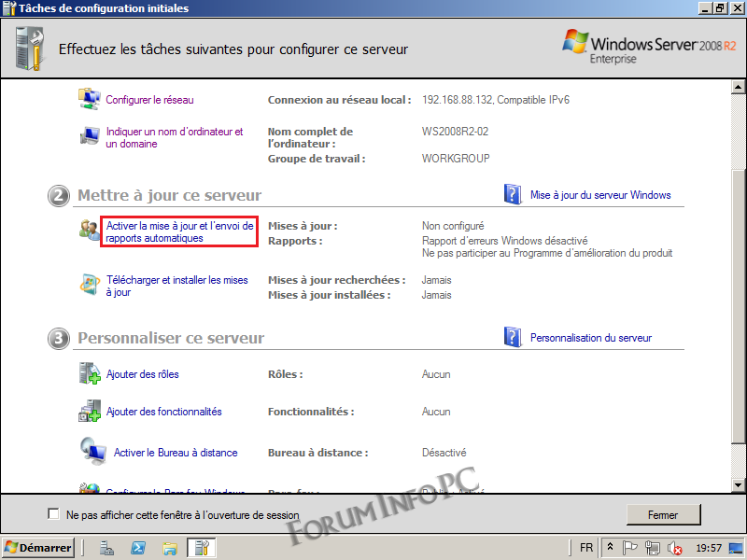
Task: Click Activer le Bureau à distance
Action: (176, 453)
